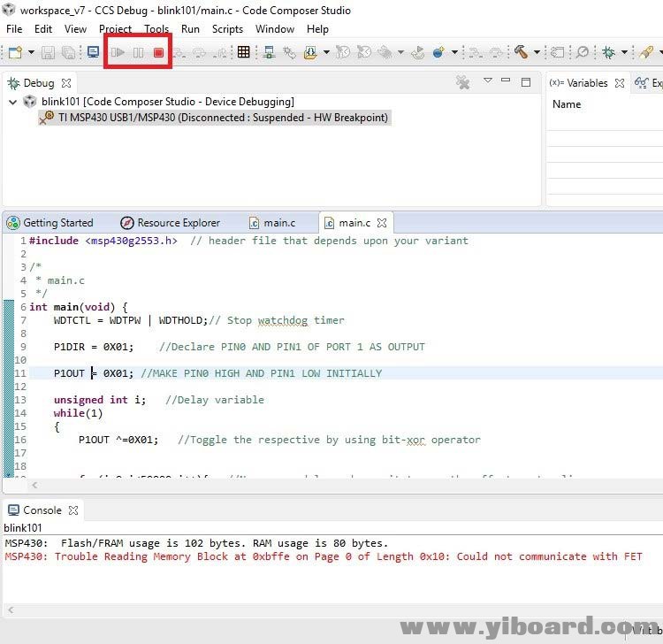Click the Suspend (pause) button
Image resolution: width=663 pixels, height=644 pixels.
pos(139,53)
